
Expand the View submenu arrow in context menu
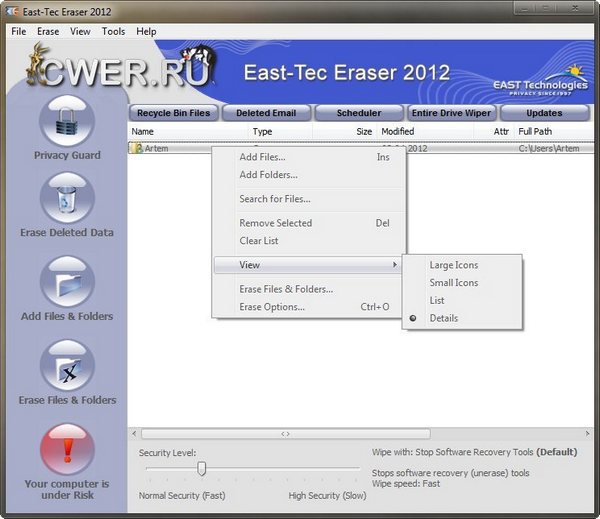point(395,264)
